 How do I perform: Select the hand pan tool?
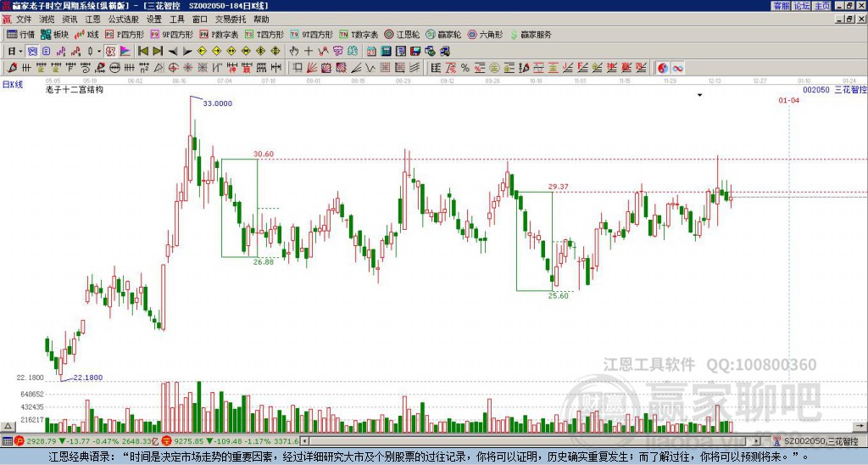[293, 51]
